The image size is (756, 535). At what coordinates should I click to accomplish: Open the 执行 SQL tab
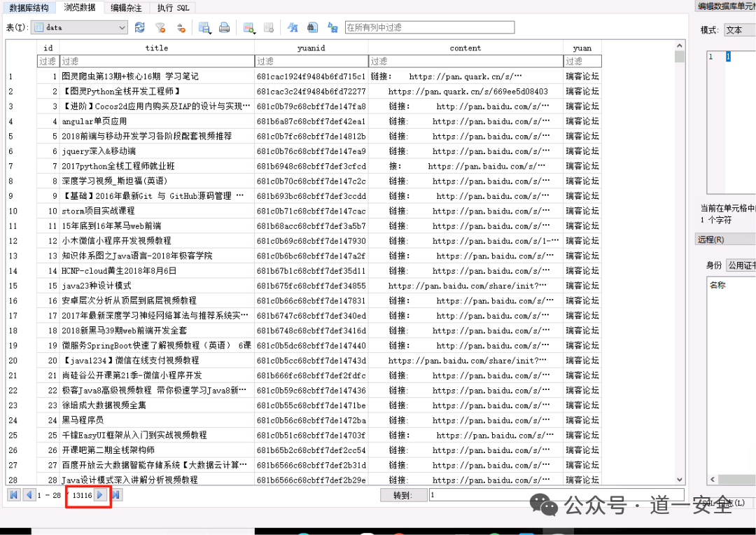tap(174, 8)
